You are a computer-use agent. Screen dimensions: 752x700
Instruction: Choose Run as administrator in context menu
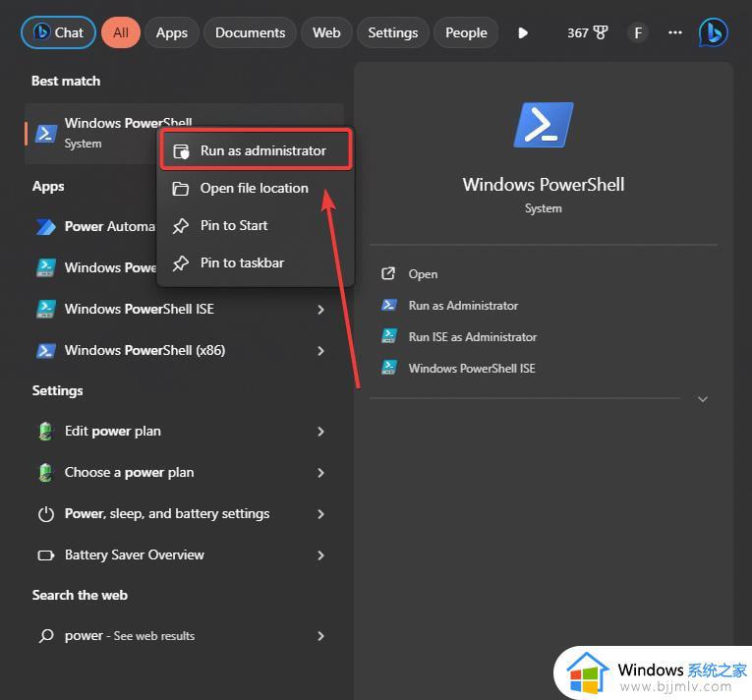257,150
